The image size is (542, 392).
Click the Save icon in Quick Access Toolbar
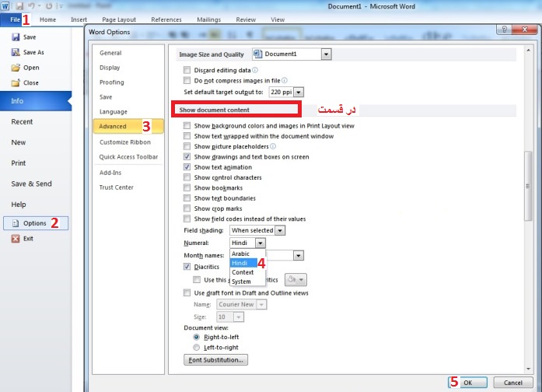point(19,6)
